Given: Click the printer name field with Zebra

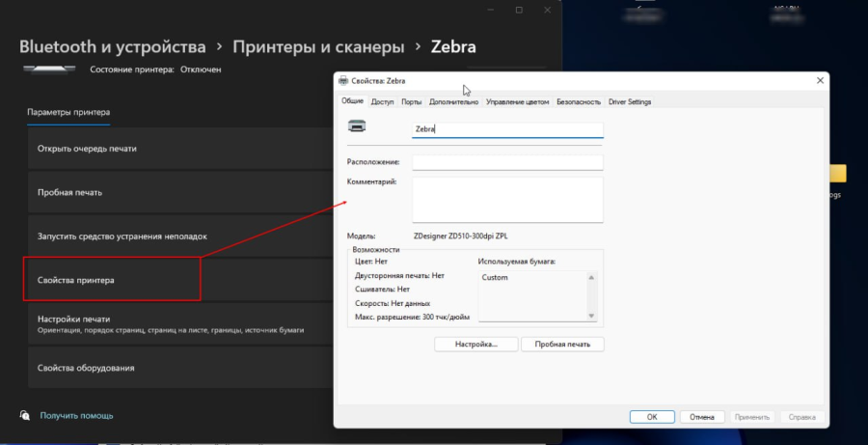Looking at the screenshot, I should pos(507,129).
